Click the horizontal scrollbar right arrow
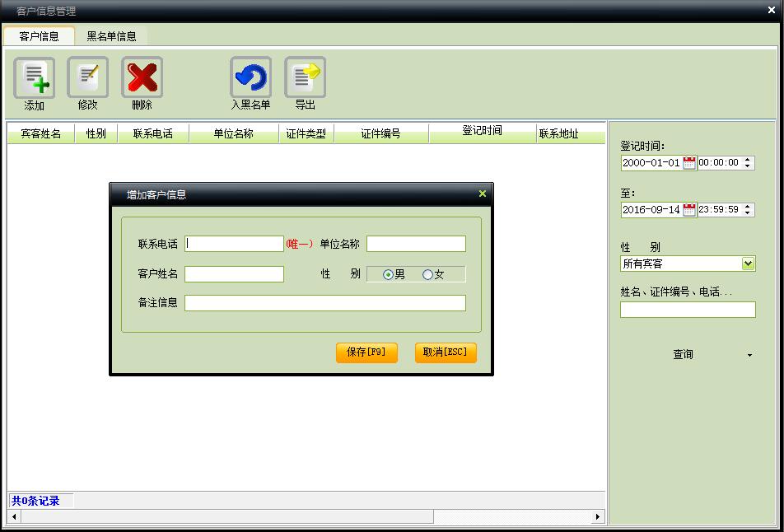 point(598,516)
